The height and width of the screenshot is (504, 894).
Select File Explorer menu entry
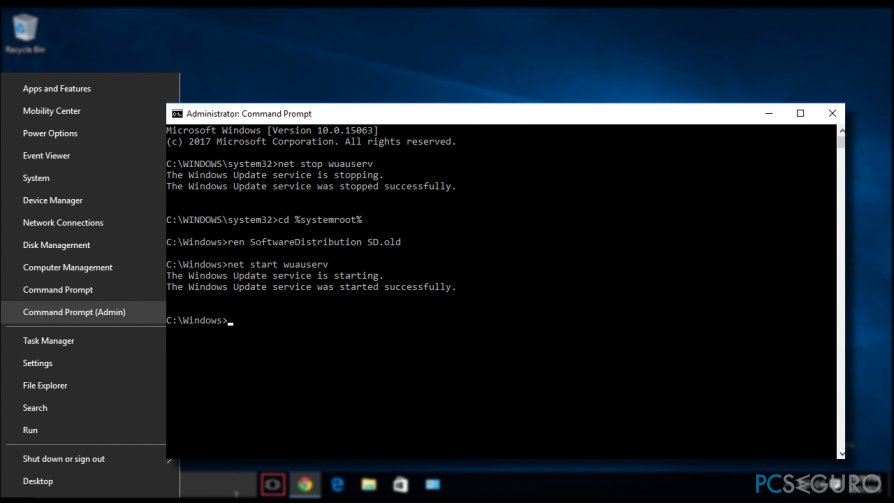[x=45, y=385]
